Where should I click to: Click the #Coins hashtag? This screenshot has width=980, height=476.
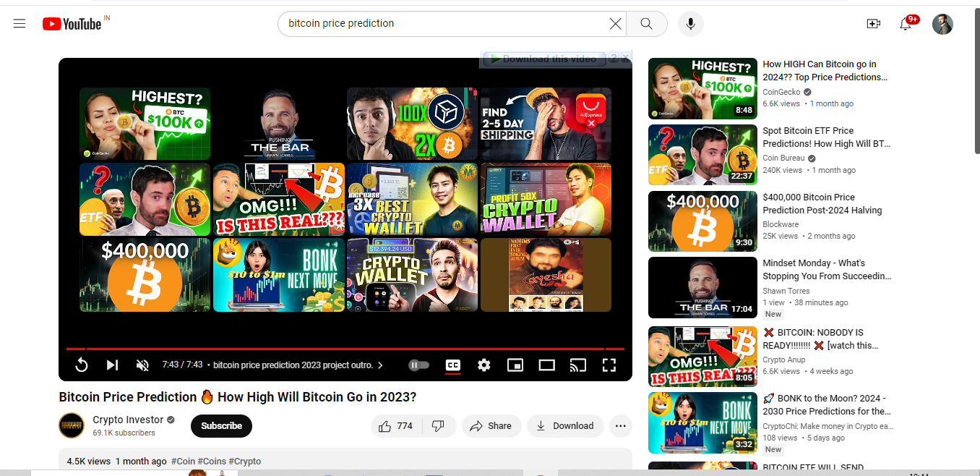212,462
